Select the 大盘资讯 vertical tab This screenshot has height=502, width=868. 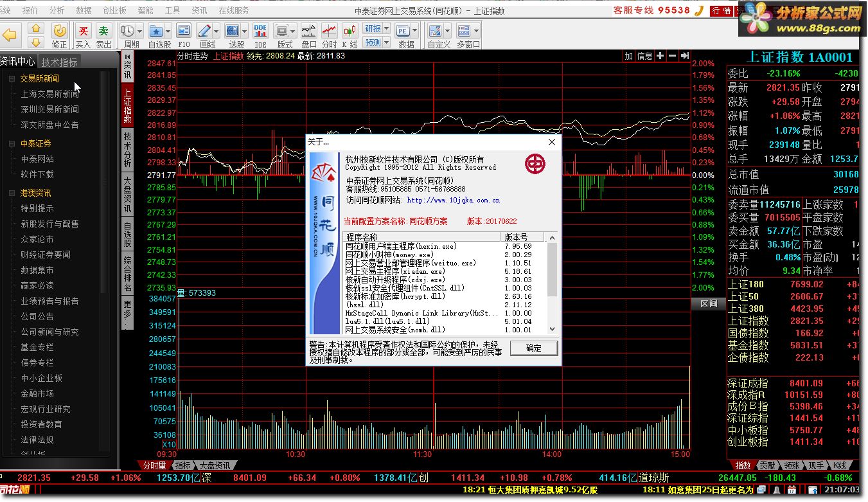coord(127,194)
